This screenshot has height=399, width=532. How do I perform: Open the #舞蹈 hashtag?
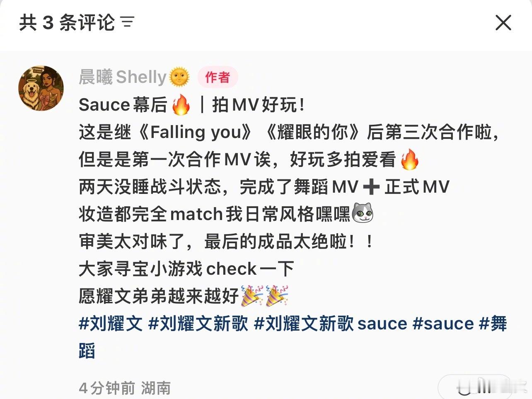(x=493, y=323)
